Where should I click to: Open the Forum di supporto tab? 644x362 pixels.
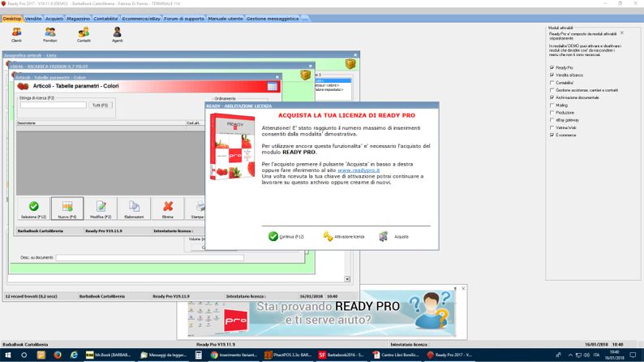[184, 19]
